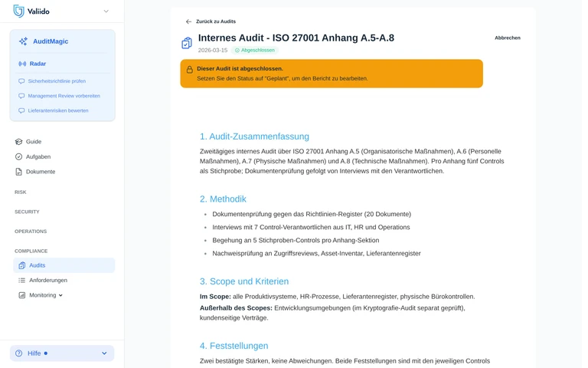Click chat icon beside Sicherheitsrichtlinie prüfen
This screenshot has height=368, width=588.
[21, 81]
